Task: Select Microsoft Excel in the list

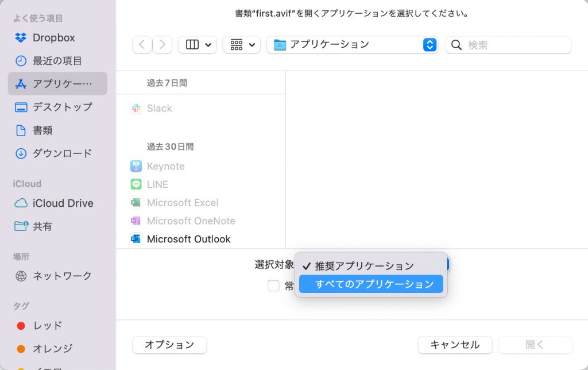Action: (200, 203)
